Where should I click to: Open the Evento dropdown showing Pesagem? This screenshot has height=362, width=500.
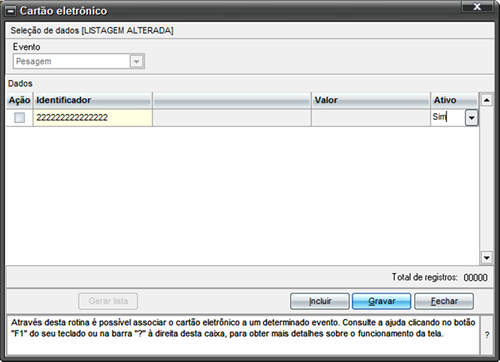(136, 61)
